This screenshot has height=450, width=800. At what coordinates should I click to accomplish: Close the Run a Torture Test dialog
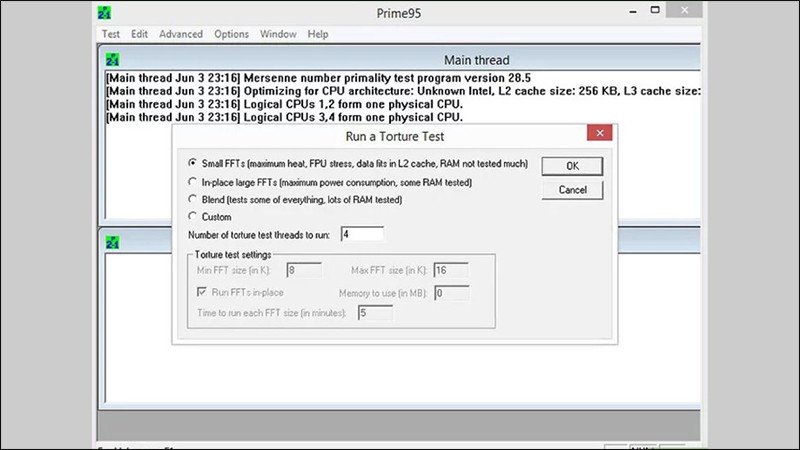[599, 133]
